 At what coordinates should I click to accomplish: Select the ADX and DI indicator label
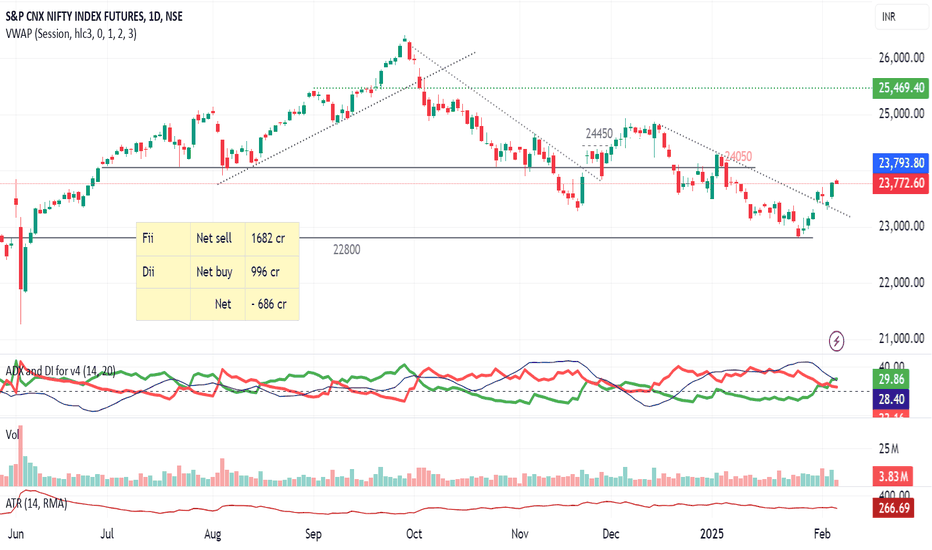60,371
